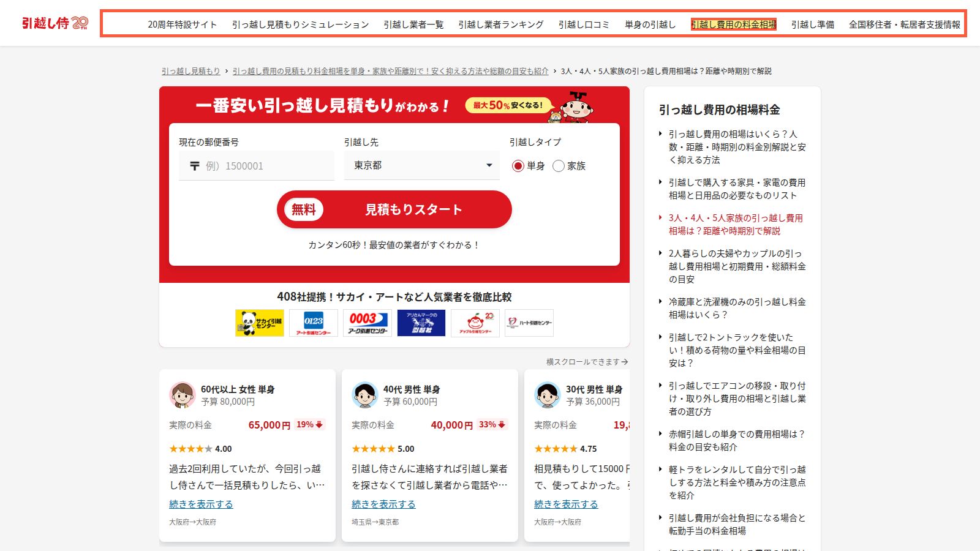The width and height of the screenshot is (980, 551).
Task: Click the samurai mascot character image
Action: 576,107
